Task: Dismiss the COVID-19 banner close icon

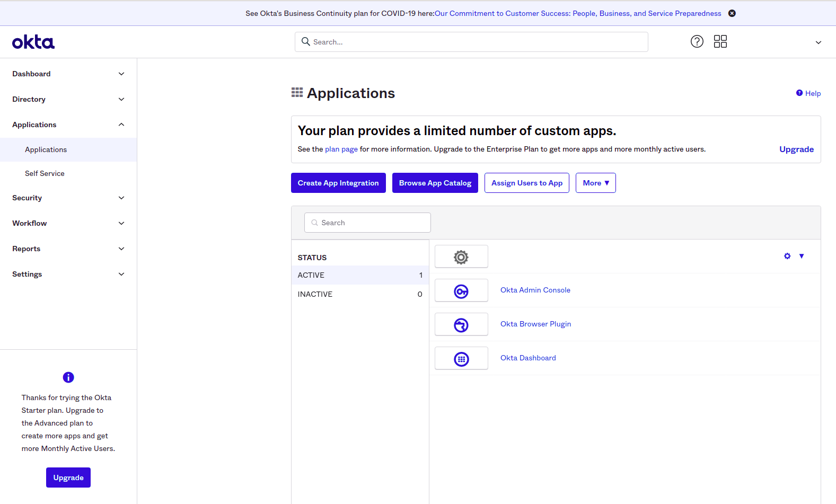Action: click(732, 13)
